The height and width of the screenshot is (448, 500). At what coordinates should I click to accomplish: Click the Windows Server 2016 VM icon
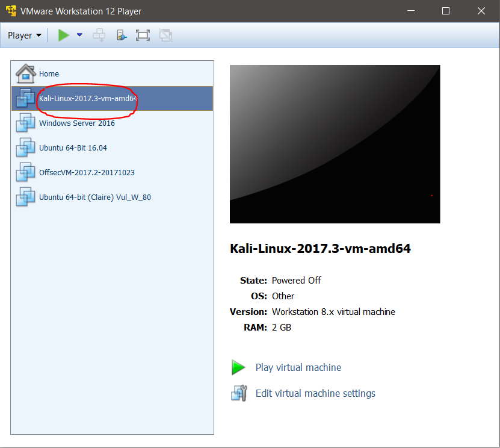click(25, 122)
